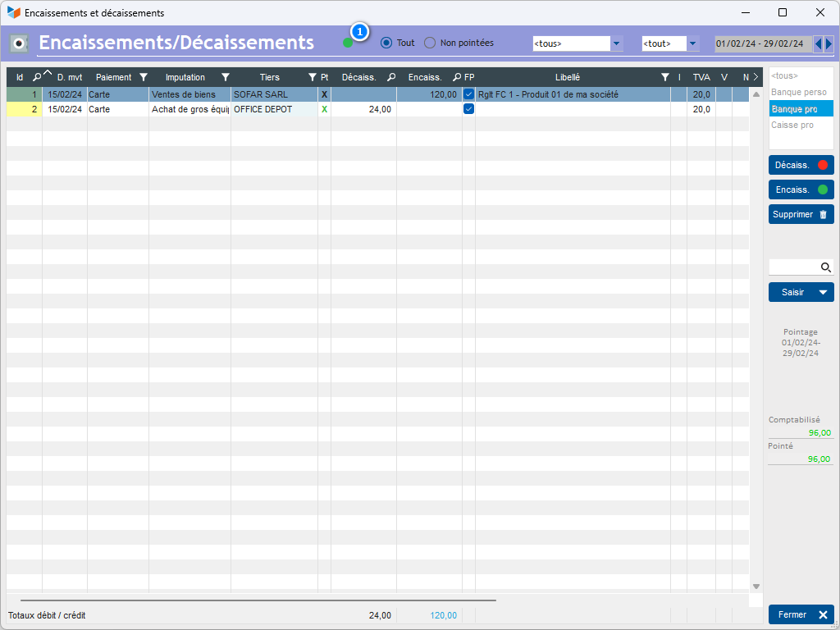Uncheck FP checkbox for OFFICE DEPOT row
Image resolution: width=840 pixels, height=630 pixels.
[468, 109]
